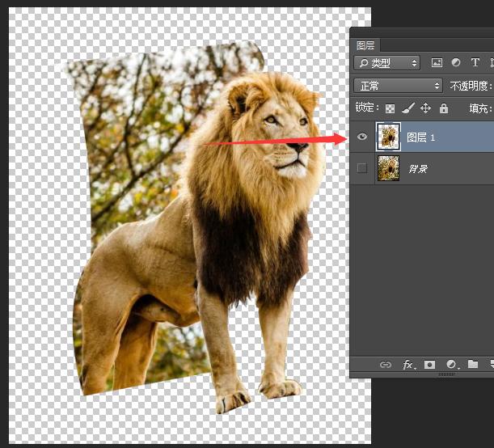This screenshot has height=448, width=494.
Task: Add a layer mask with mask icon
Action: (430, 365)
